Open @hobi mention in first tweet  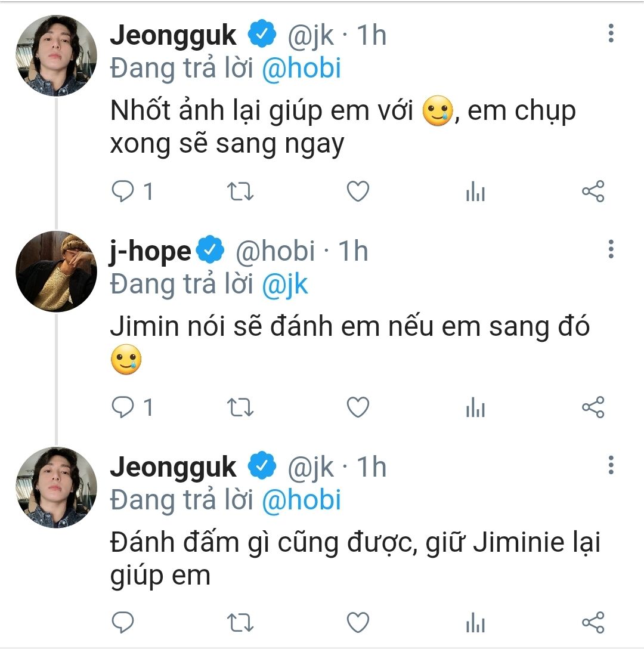pos(302,69)
